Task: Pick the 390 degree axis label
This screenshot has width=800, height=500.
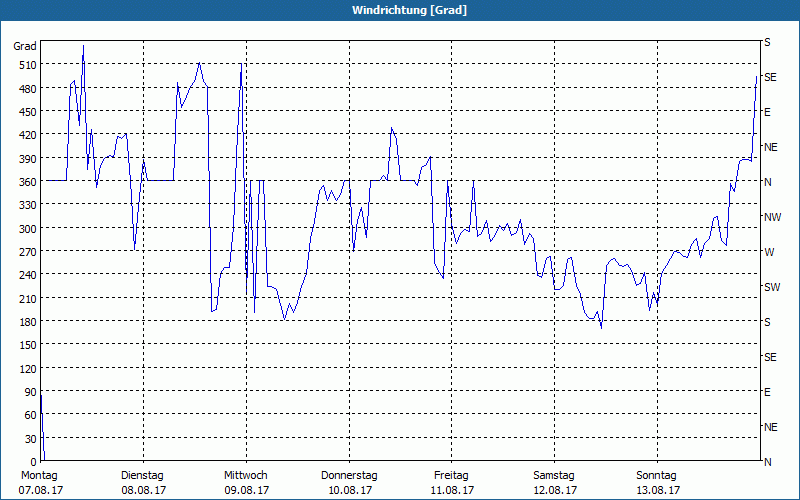Action: [x=28, y=159]
